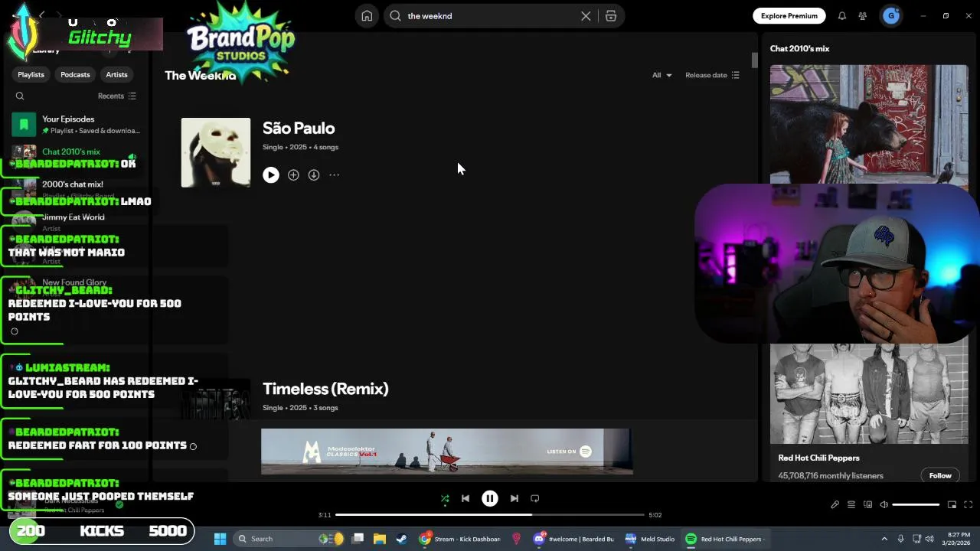
Task: Select the Artists filter chip
Action: tap(116, 74)
